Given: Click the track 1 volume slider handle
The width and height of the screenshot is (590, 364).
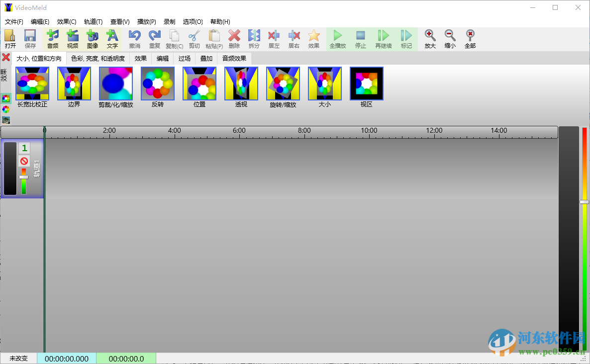Looking at the screenshot, I should 23,177.
